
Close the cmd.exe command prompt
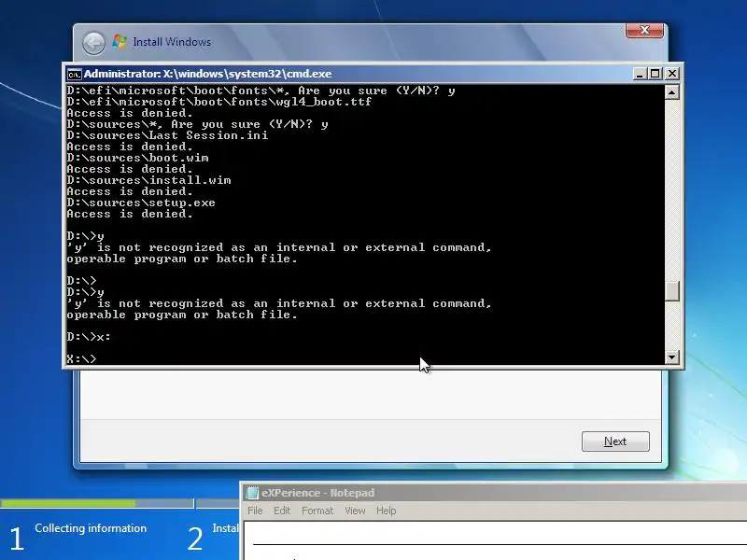coord(671,74)
